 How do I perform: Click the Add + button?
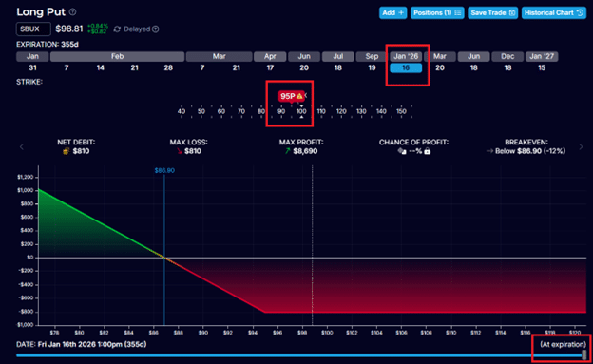click(x=392, y=13)
